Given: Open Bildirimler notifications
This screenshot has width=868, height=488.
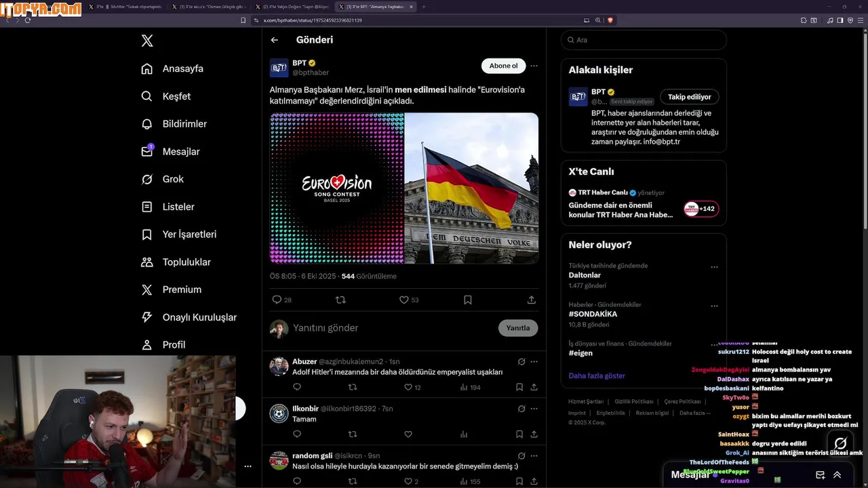Looking at the screenshot, I should tap(174, 124).
